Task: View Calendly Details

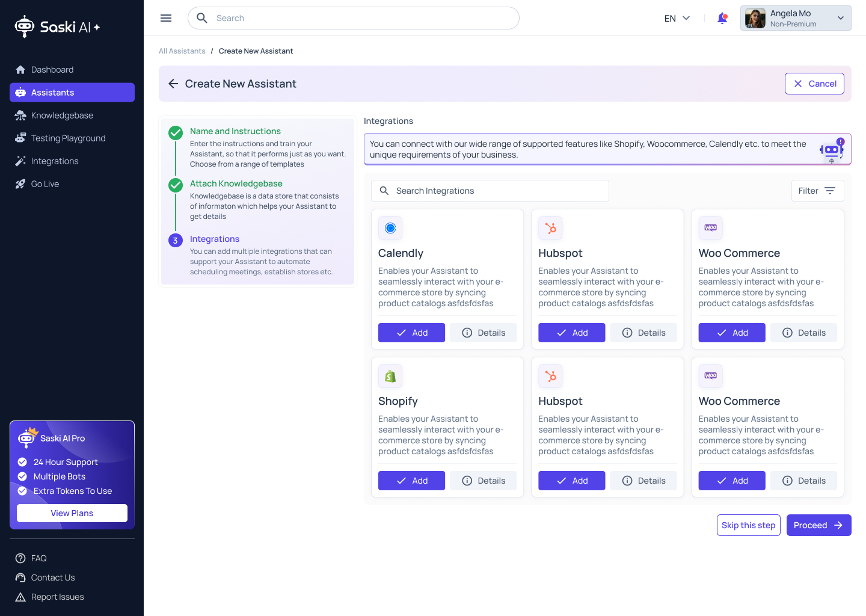Action: click(x=484, y=333)
